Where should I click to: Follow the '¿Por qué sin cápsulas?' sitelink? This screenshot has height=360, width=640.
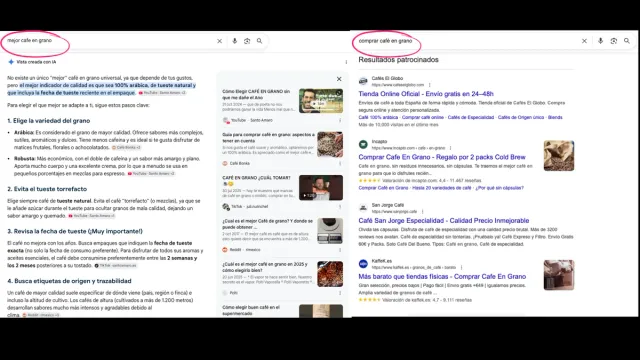pos(500,188)
